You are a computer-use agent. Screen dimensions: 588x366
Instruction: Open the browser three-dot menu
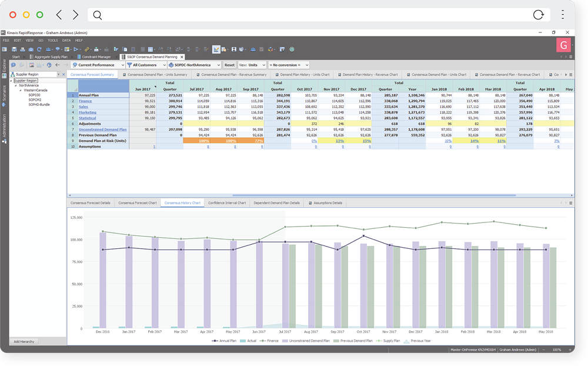(x=563, y=15)
